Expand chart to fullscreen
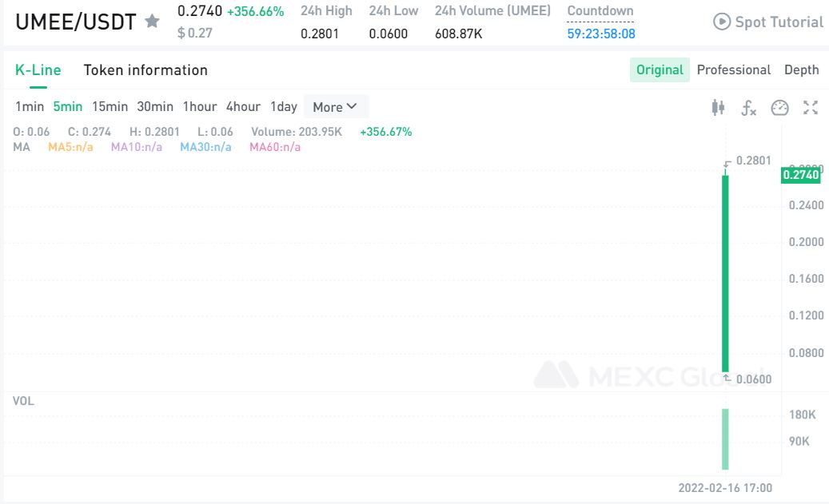Image resolution: width=829 pixels, height=504 pixels. click(811, 107)
